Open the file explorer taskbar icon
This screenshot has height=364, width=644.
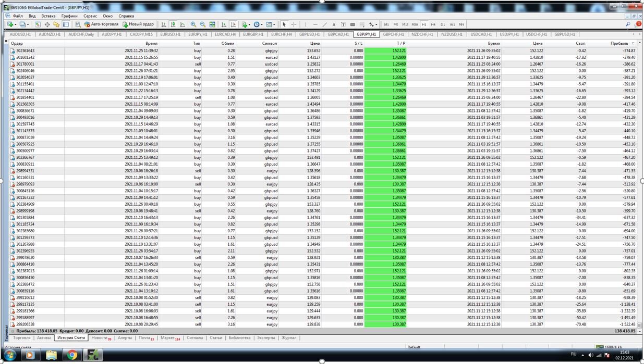(51, 355)
